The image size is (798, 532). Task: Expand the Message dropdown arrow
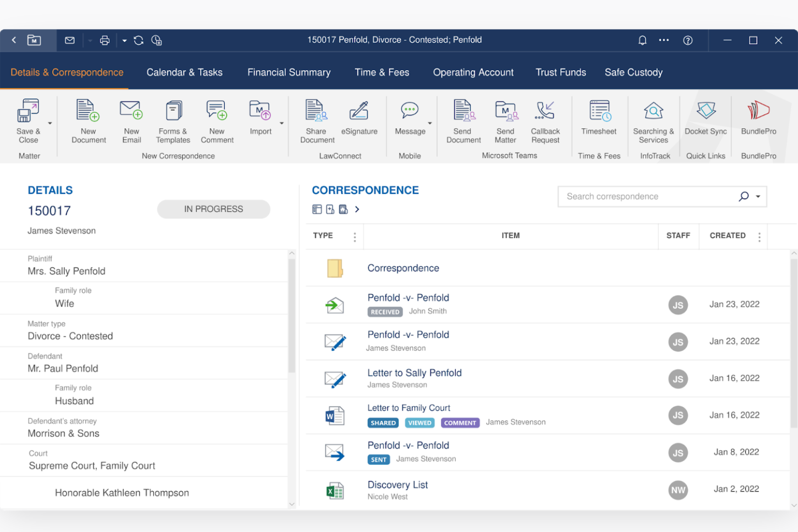[x=430, y=123]
